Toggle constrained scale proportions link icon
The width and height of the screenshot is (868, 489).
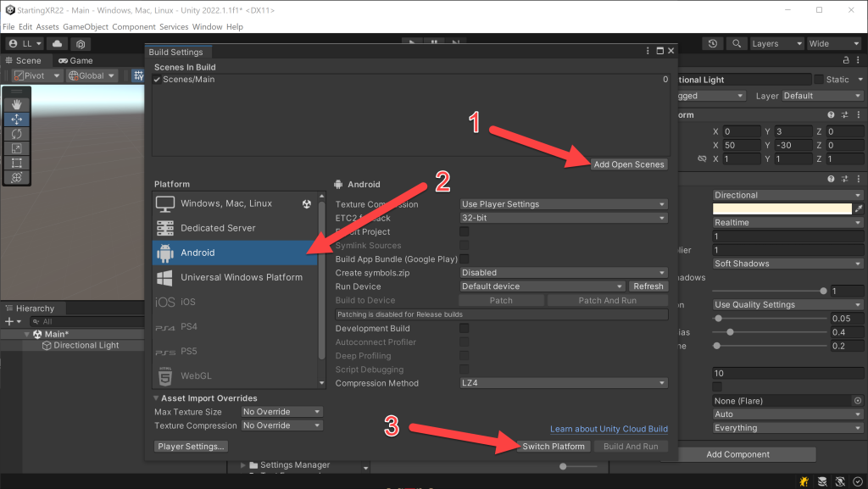pos(702,158)
